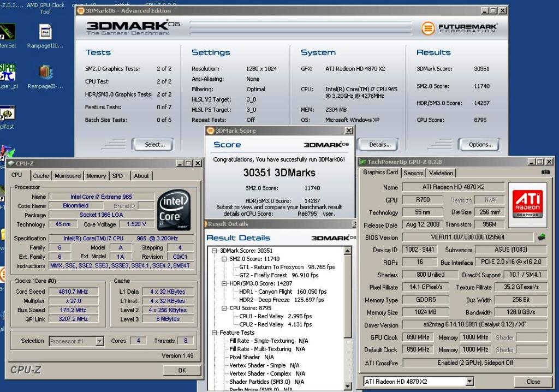Click the Result Details scrollbar down arrow

(348, 387)
